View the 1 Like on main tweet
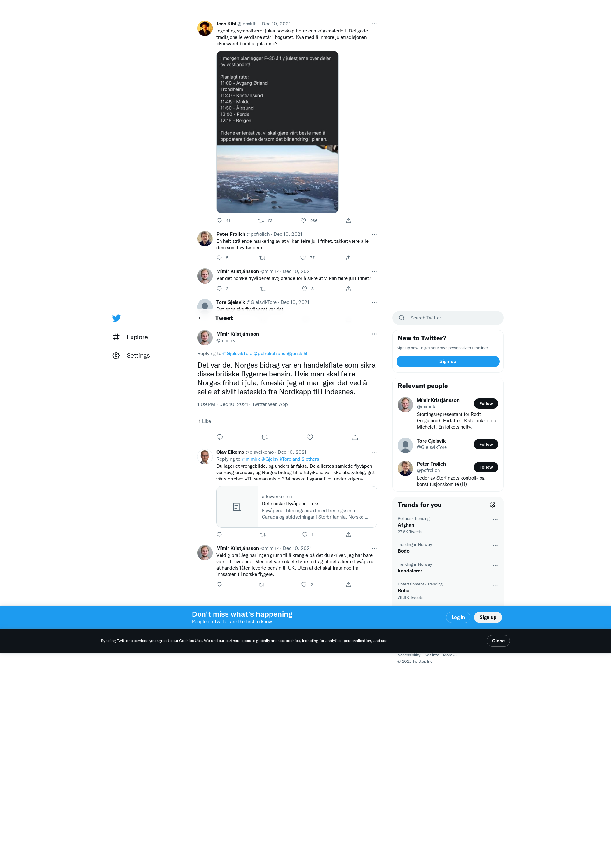611x868 pixels. [x=205, y=421]
